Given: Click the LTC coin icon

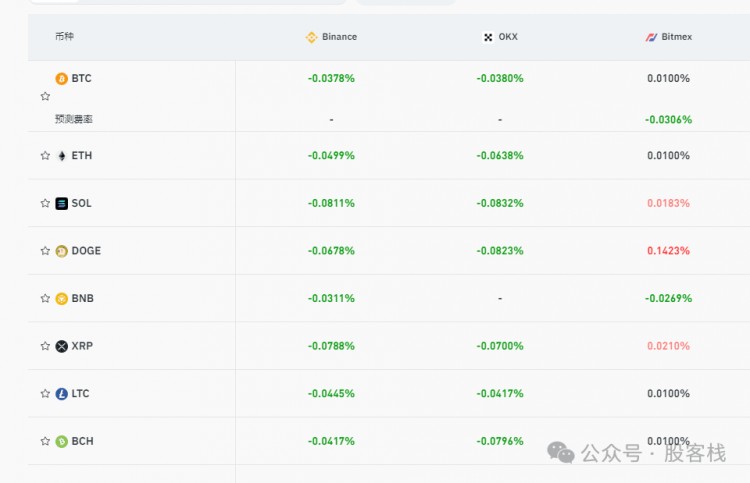Looking at the screenshot, I should pyautogui.click(x=61, y=394).
